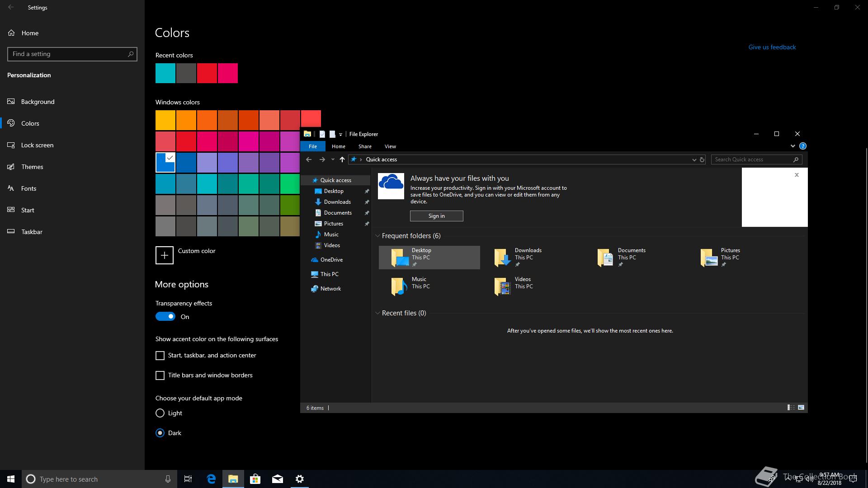868x488 pixels.
Task: Open the Downloads frequent folder
Action: [x=533, y=258]
